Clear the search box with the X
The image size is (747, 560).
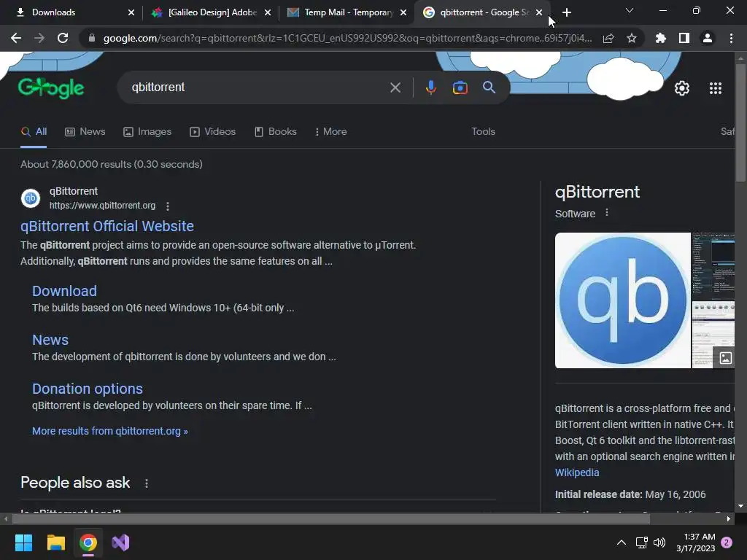pyautogui.click(x=395, y=87)
